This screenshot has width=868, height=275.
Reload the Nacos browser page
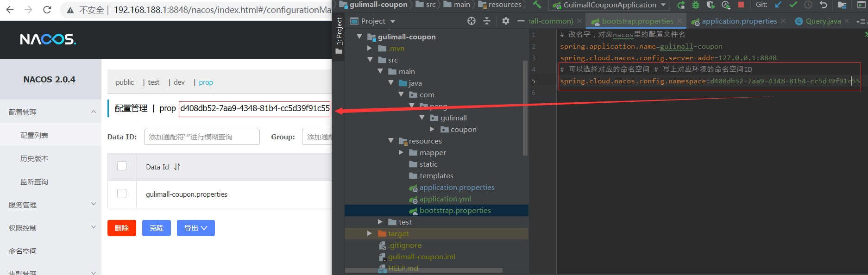(x=47, y=10)
